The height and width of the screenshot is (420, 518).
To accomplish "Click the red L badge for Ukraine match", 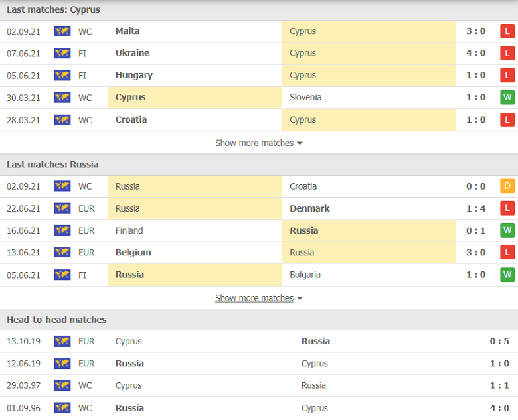I will 507,53.
